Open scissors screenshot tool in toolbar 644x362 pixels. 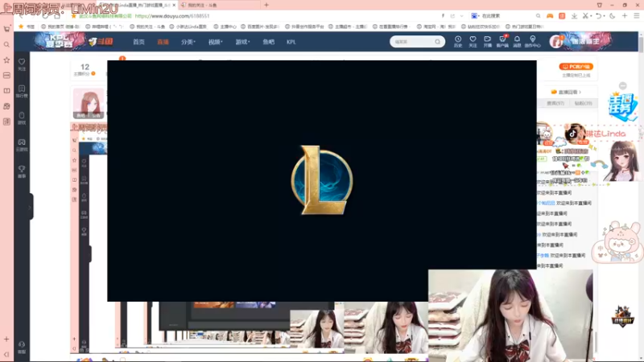(x=586, y=16)
